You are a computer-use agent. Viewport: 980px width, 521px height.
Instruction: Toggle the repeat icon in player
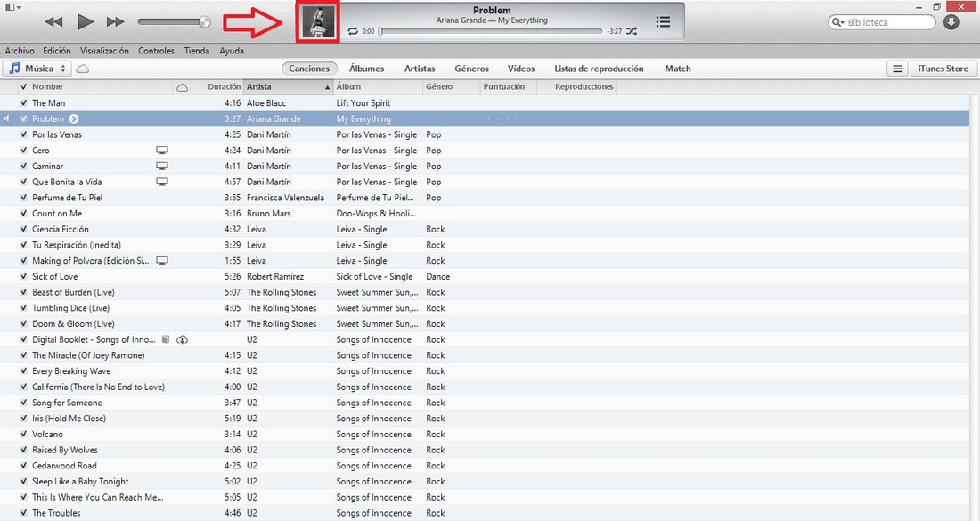click(353, 30)
